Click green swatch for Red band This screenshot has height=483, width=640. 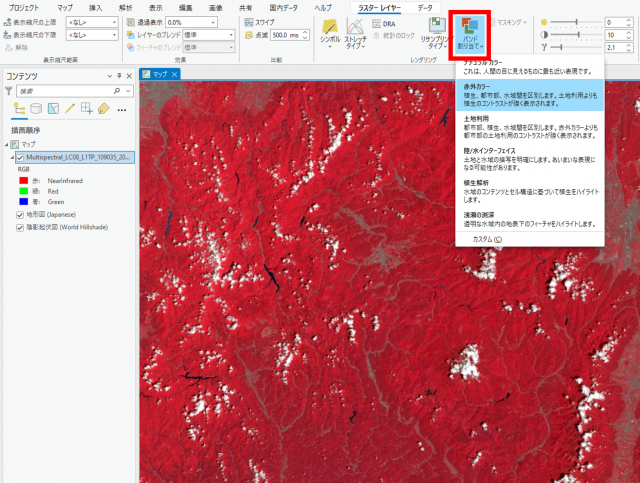[24, 191]
